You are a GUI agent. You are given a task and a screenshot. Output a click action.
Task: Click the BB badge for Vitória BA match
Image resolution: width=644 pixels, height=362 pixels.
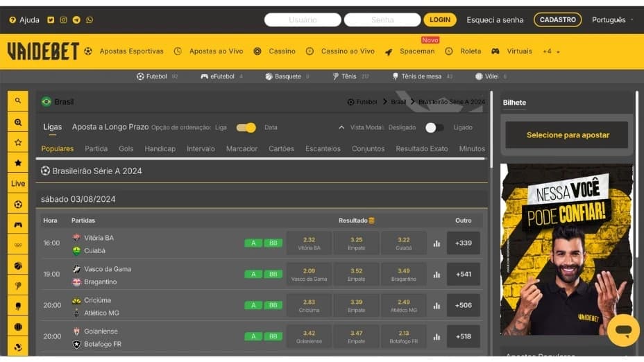[x=273, y=243]
